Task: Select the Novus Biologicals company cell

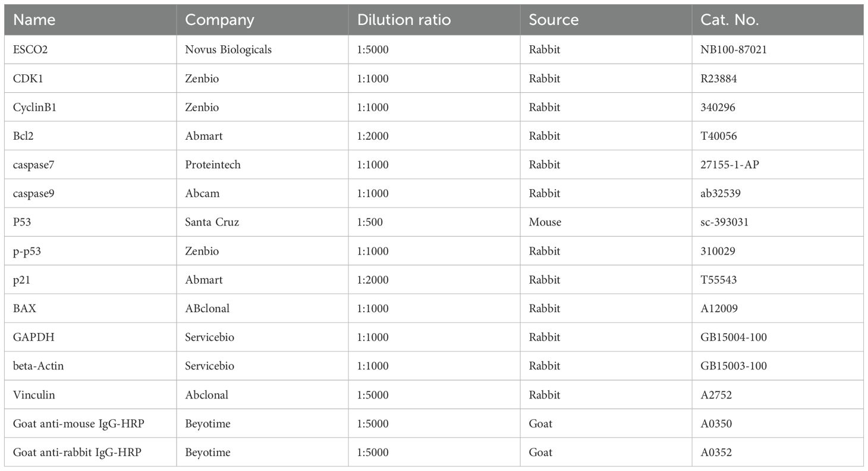Action: [x=228, y=50]
